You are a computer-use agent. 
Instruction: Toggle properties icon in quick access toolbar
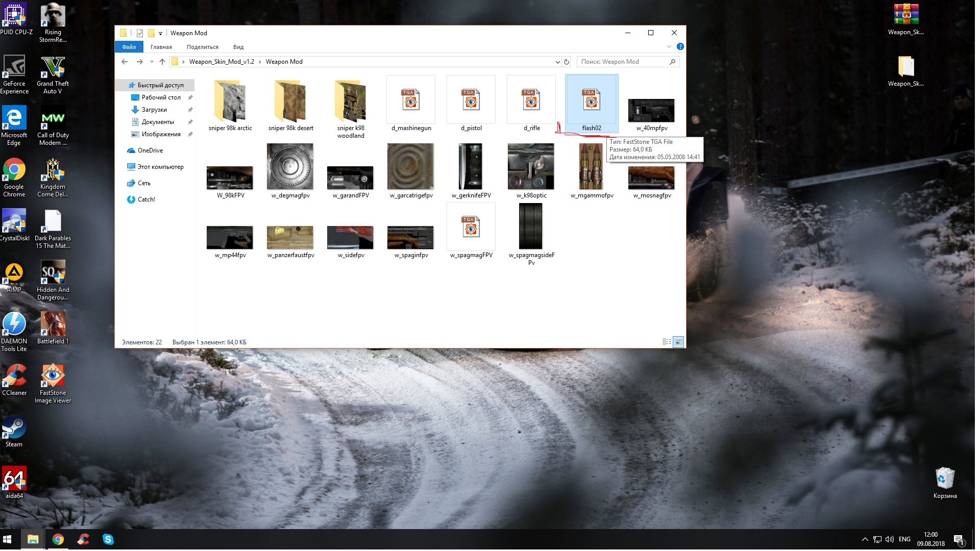click(139, 33)
